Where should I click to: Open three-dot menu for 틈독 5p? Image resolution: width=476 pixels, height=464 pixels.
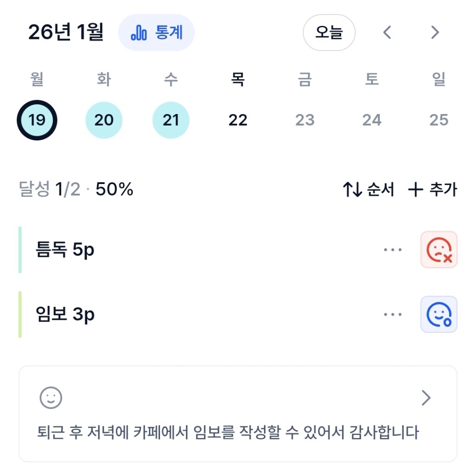pos(392,250)
